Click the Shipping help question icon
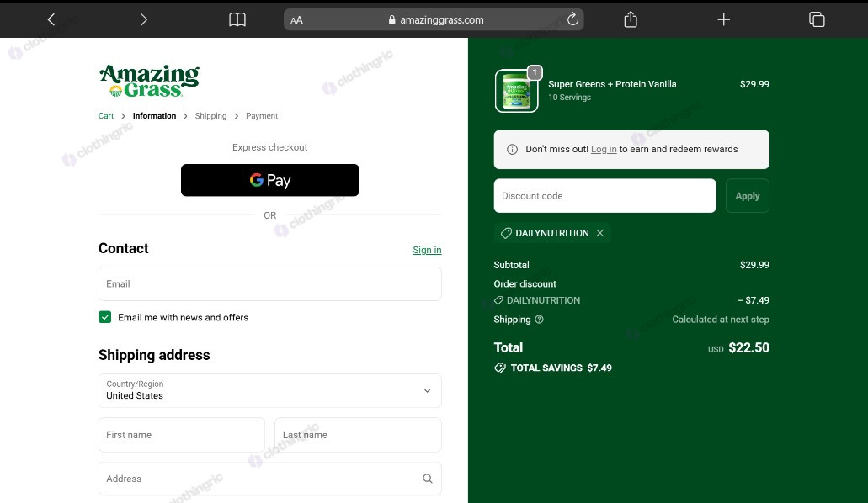The height and width of the screenshot is (503, 868). pyautogui.click(x=539, y=320)
